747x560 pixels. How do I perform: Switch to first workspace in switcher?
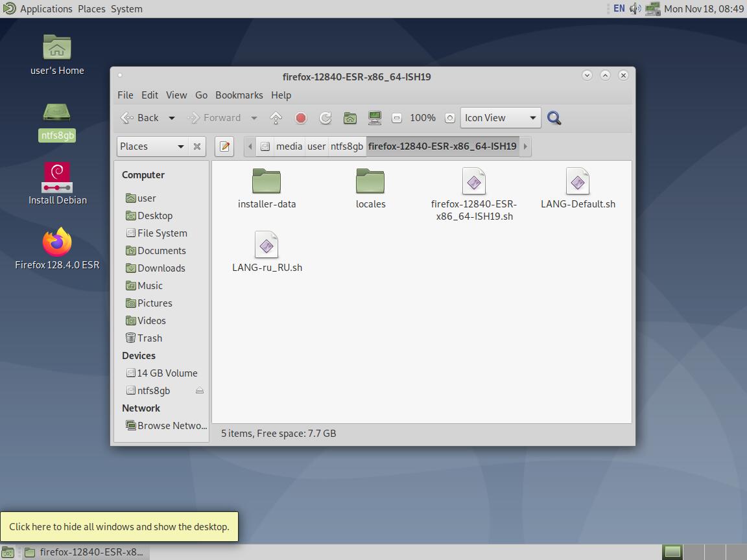tap(672, 552)
